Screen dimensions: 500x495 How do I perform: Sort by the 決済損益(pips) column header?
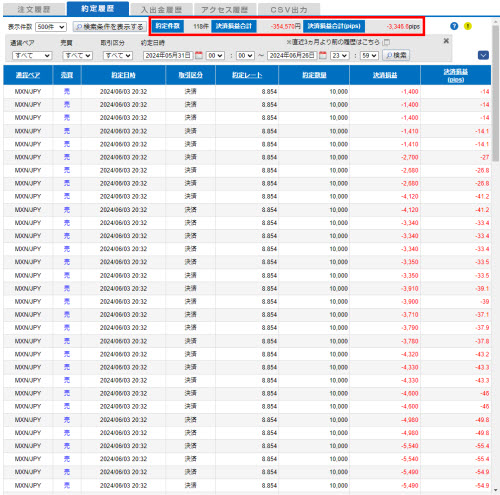456,75
